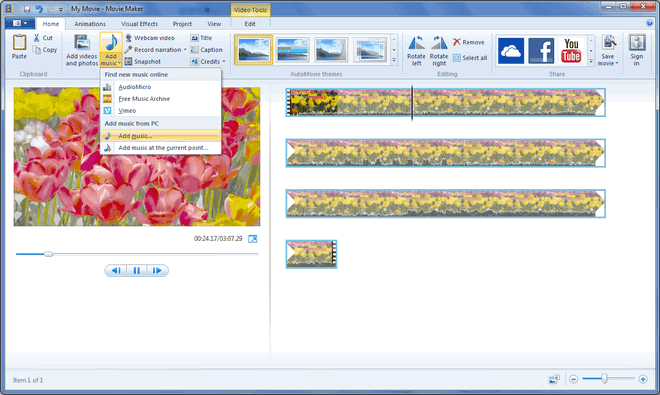Zoom in the time scale
The width and height of the screenshot is (660, 395).
point(643,379)
